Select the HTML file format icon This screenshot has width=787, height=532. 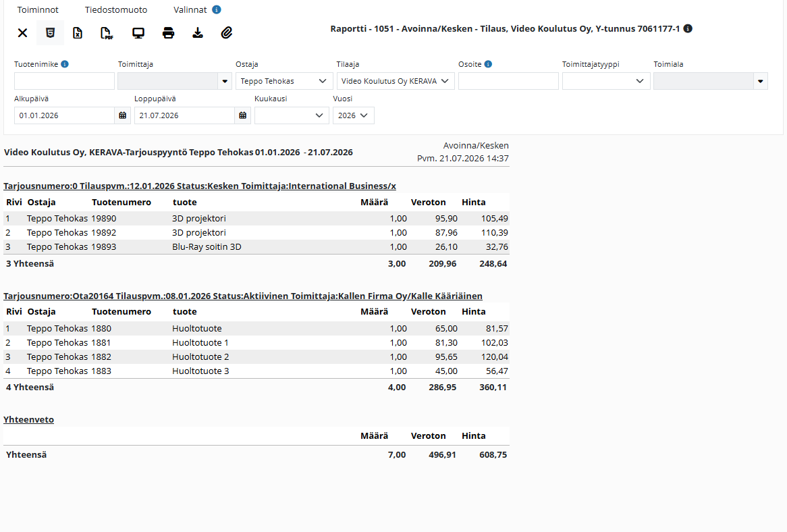click(x=50, y=33)
